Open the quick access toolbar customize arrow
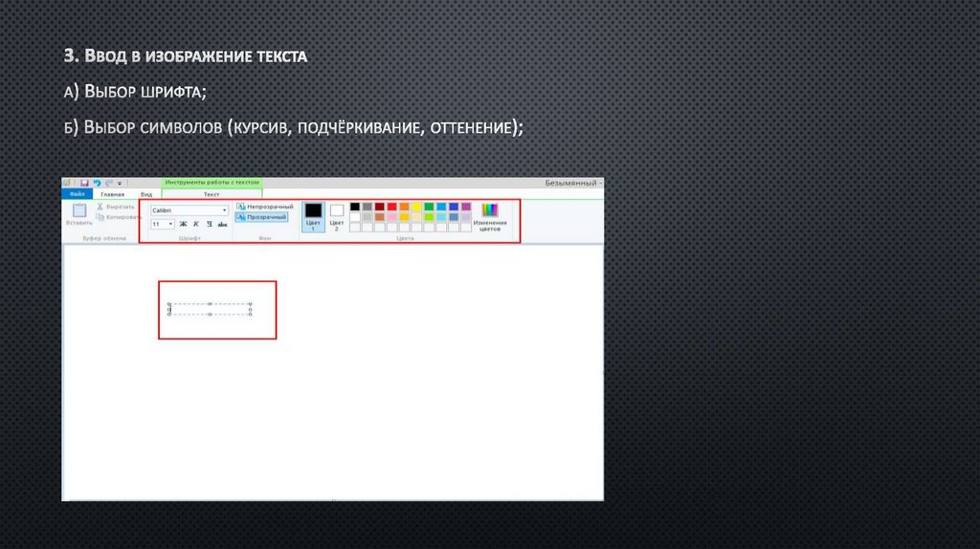This screenshot has height=549, width=980. pos(120,184)
